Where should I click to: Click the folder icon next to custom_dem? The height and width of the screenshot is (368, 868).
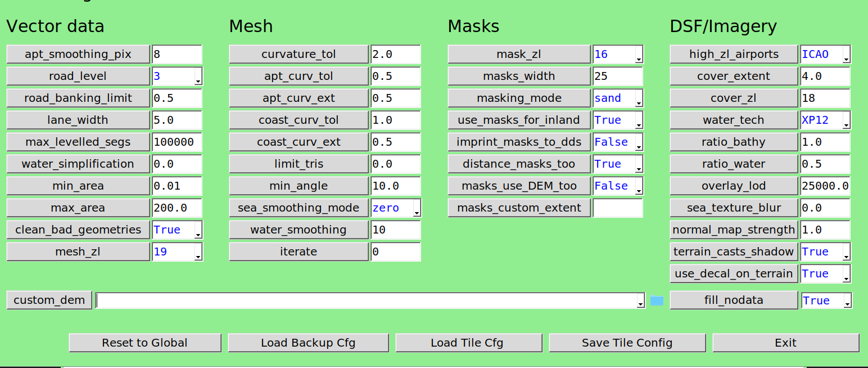(x=657, y=300)
